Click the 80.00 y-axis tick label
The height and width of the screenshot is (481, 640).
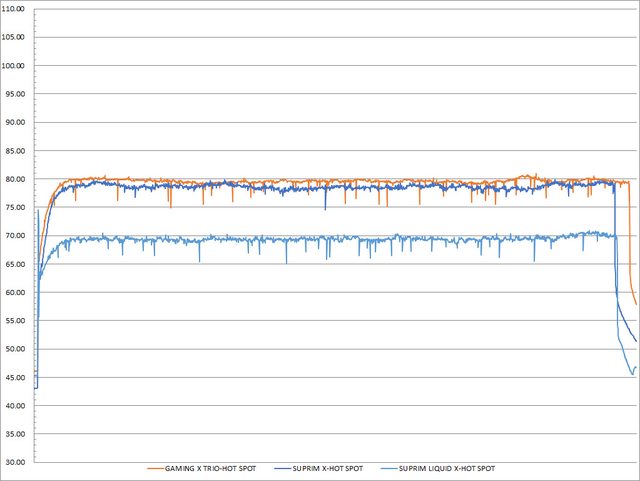[17, 180]
